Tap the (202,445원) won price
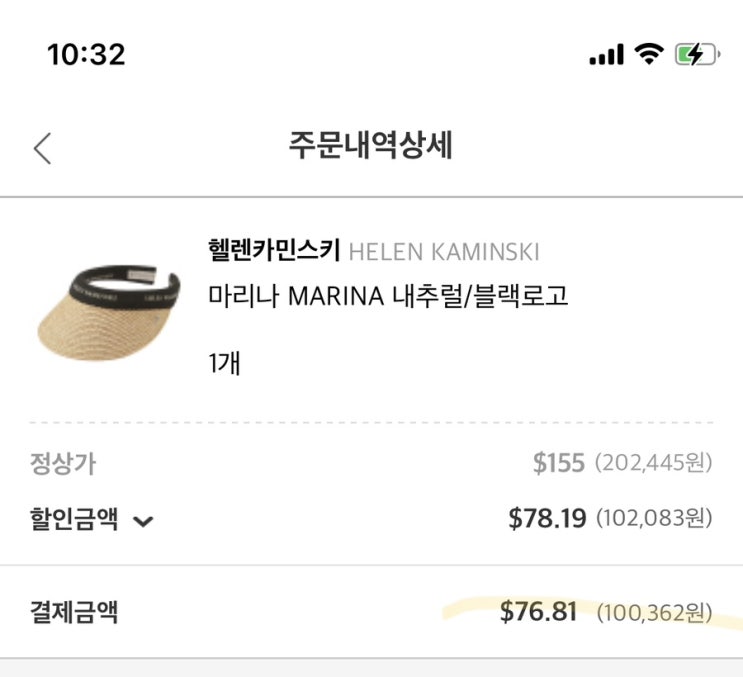Viewport: 743px width, 677px height. (654, 464)
